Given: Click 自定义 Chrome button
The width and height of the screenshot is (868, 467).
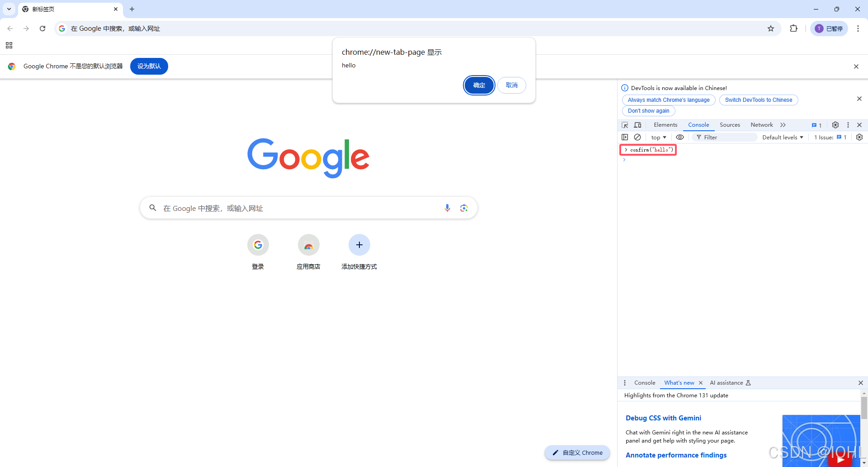Looking at the screenshot, I should pos(577,453).
